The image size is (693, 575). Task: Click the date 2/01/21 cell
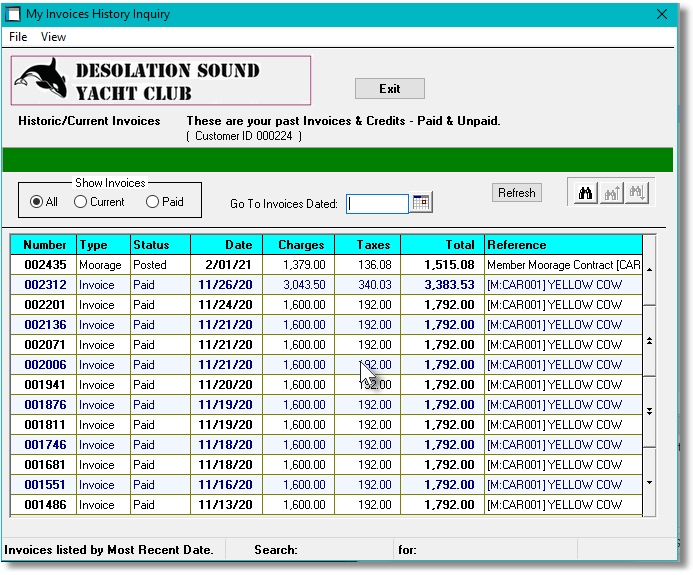pos(228,265)
